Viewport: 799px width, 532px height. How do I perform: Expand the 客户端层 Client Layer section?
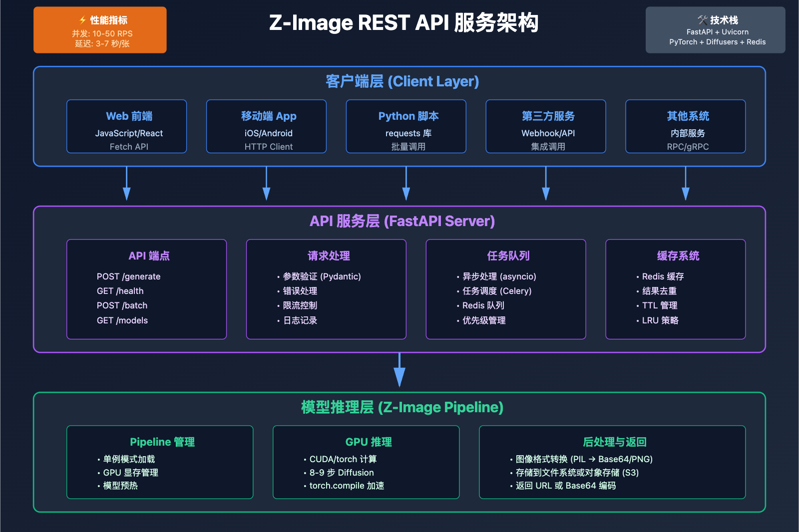tap(401, 81)
